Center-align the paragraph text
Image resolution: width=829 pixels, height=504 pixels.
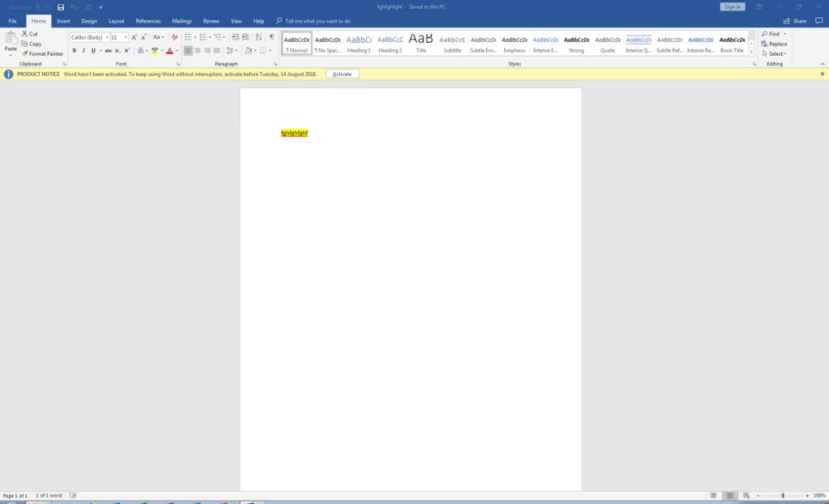coord(198,50)
